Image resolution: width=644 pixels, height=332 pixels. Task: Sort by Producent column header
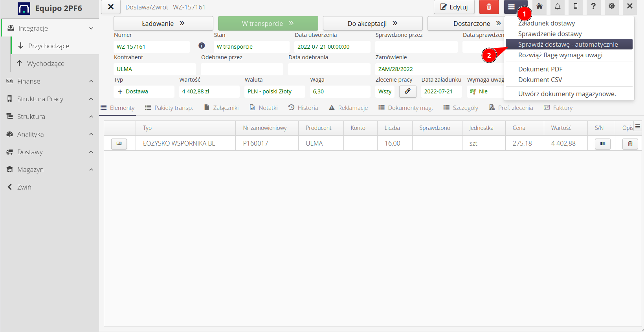[321, 128]
